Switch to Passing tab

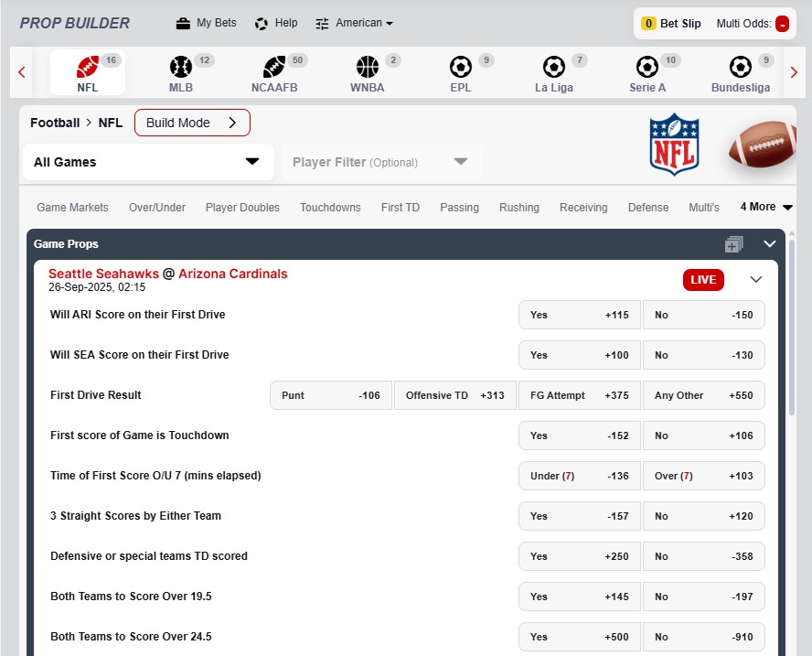[459, 208]
